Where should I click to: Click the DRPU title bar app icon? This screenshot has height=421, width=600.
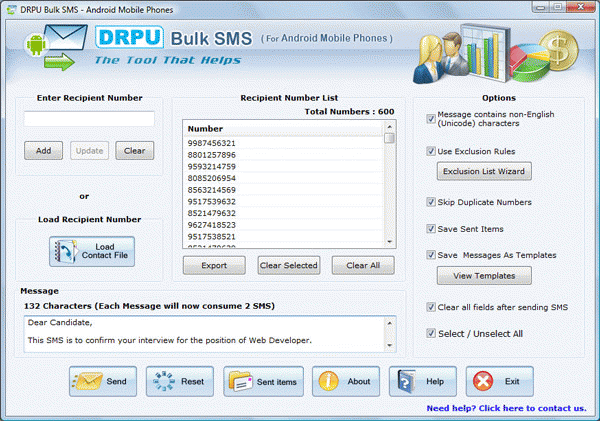12,10
